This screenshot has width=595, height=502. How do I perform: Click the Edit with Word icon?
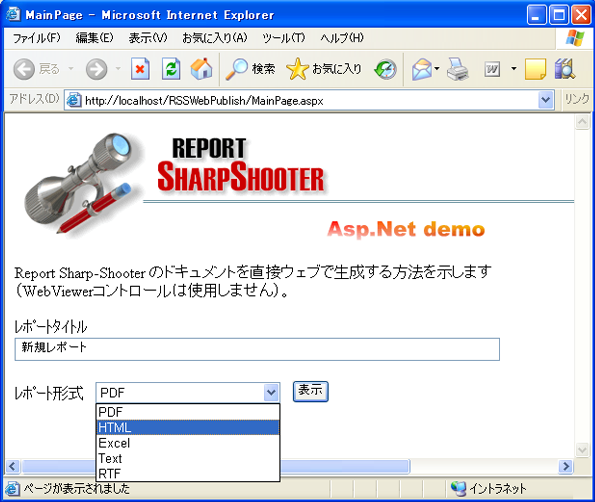(492, 69)
